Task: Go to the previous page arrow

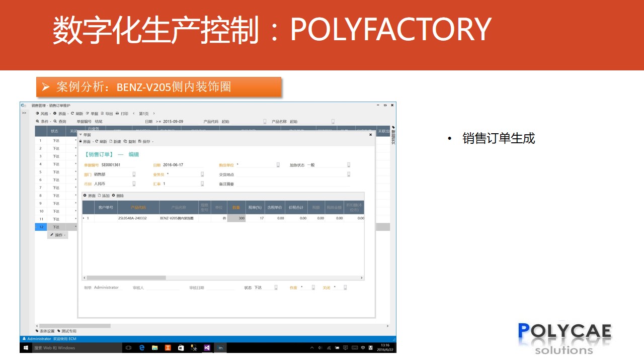Action: (x=133, y=114)
